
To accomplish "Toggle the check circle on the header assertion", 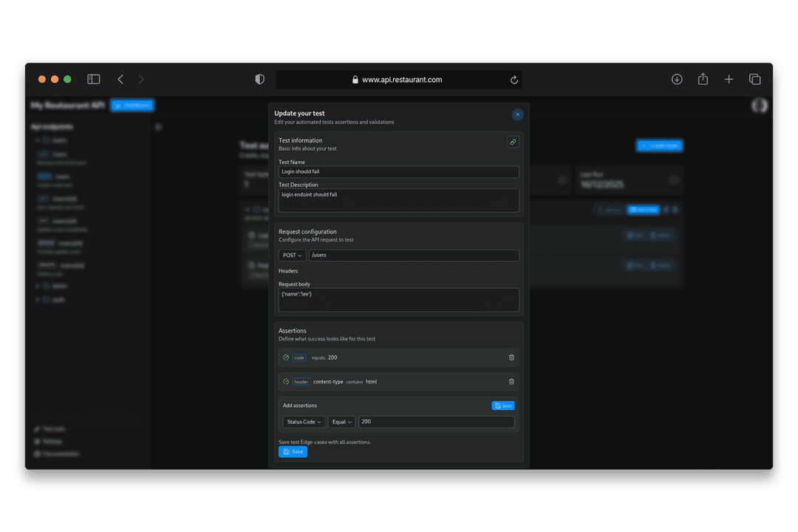I will [x=286, y=381].
